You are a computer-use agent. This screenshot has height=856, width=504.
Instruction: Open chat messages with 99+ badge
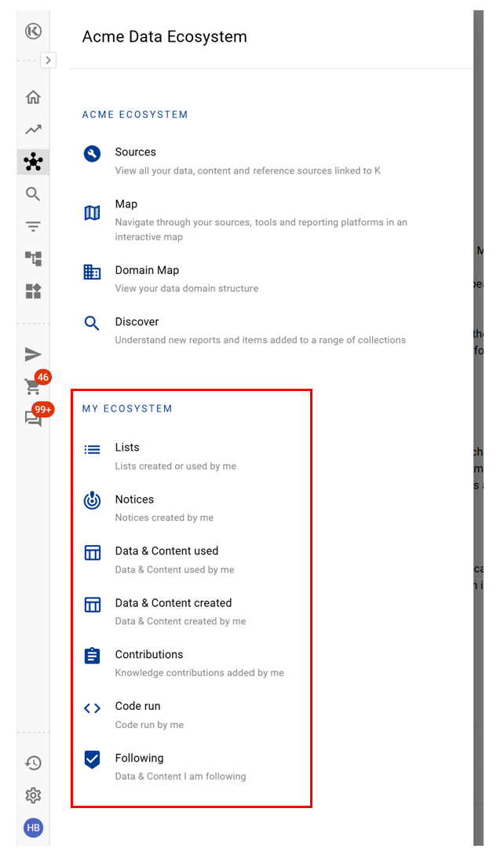click(x=33, y=419)
